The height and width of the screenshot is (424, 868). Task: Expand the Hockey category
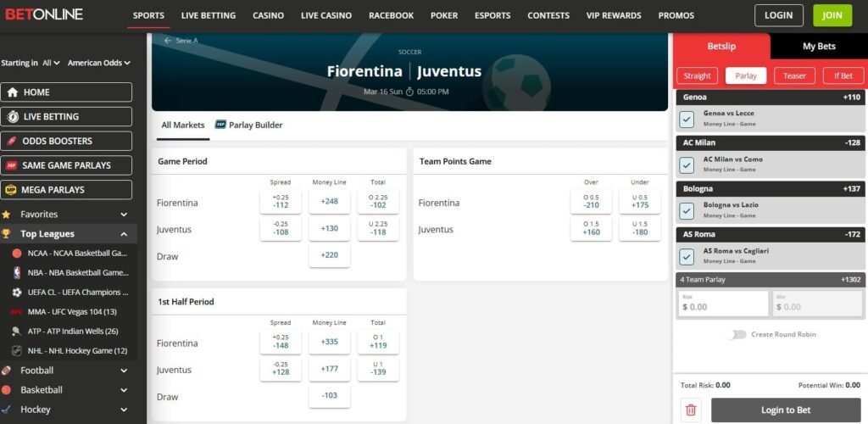click(x=124, y=410)
